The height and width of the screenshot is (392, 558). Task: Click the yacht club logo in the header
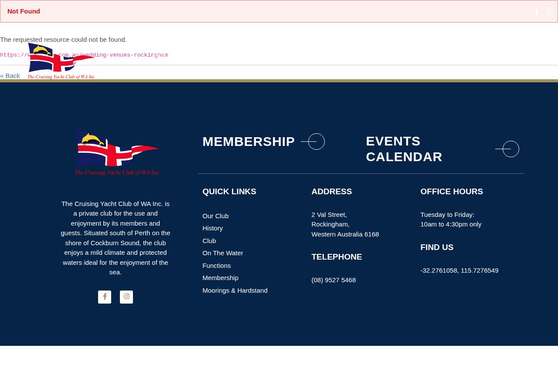click(x=61, y=61)
